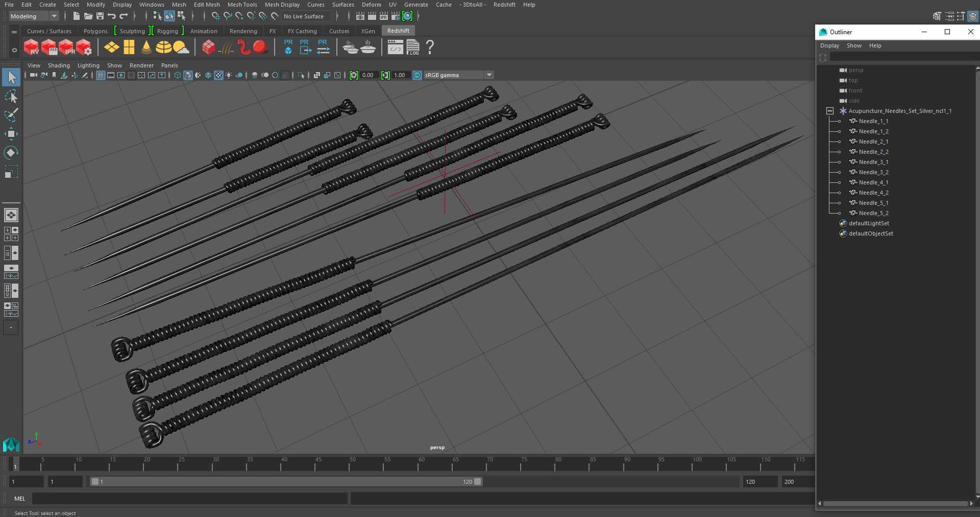
Task: Toggle the viewport grid display button
Action: 101,75
